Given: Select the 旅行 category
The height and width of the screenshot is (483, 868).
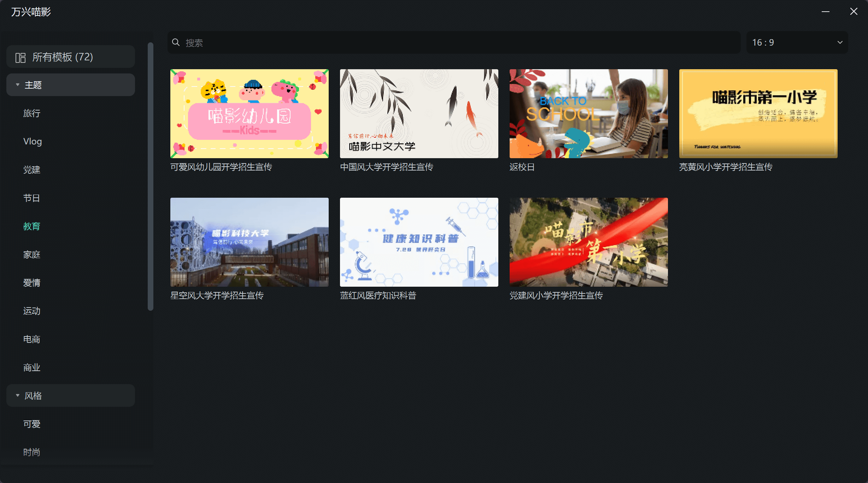Looking at the screenshot, I should tap(32, 113).
